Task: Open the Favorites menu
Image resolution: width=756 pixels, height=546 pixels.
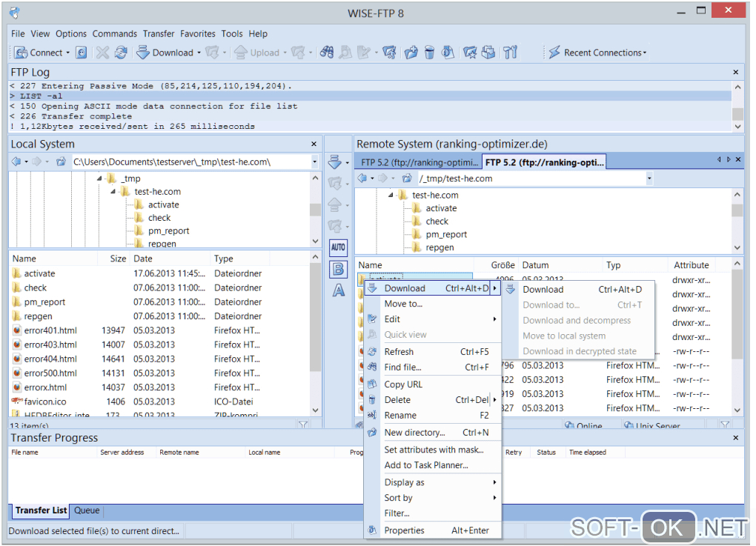Action: click(198, 34)
